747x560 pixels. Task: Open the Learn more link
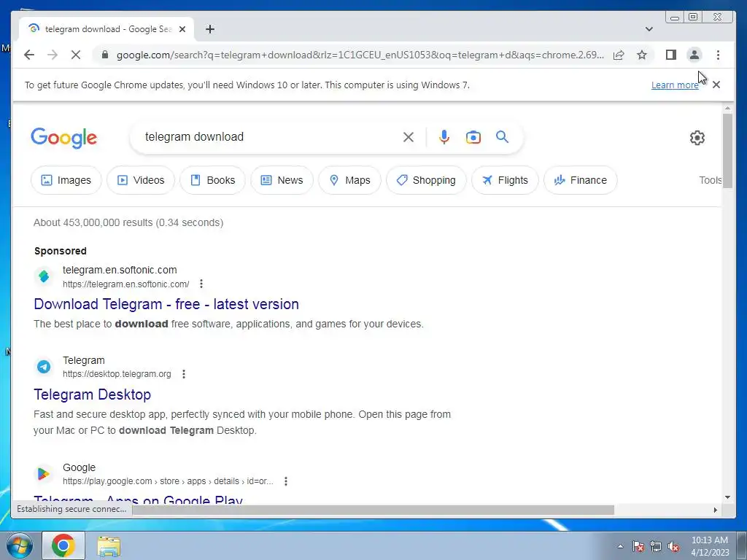pos(675,85)
